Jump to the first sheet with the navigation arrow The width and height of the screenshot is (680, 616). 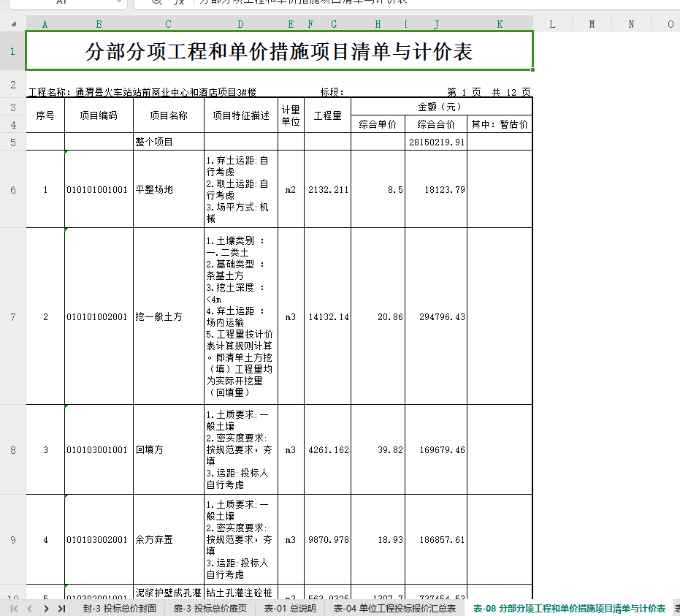pyautogui.click(x=15, y=609)
